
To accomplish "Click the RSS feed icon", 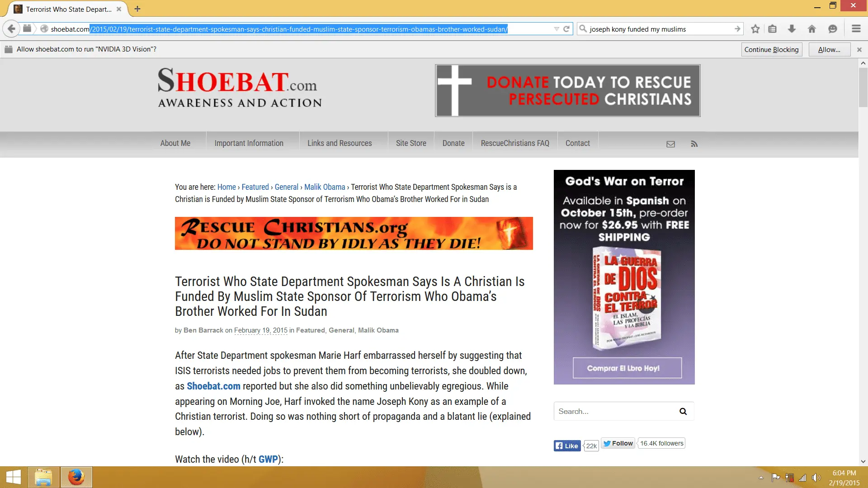I will pyautogui.click(x=694, y=144).
